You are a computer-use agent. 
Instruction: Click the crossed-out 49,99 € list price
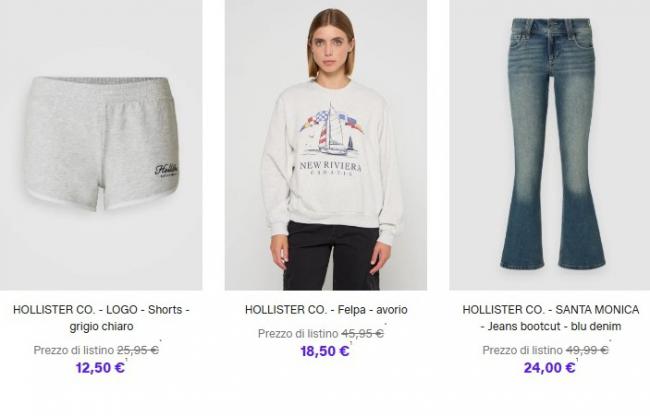587,350
